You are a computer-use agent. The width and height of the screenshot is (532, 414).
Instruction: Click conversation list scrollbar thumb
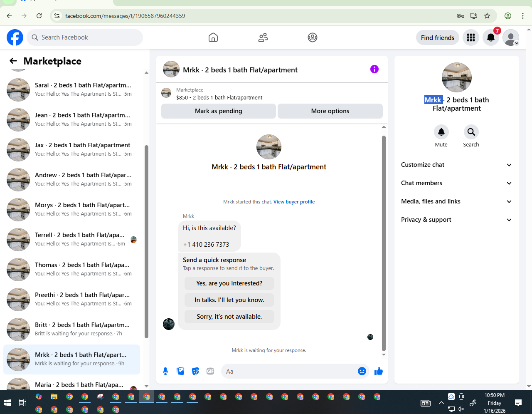pos(146,241)
